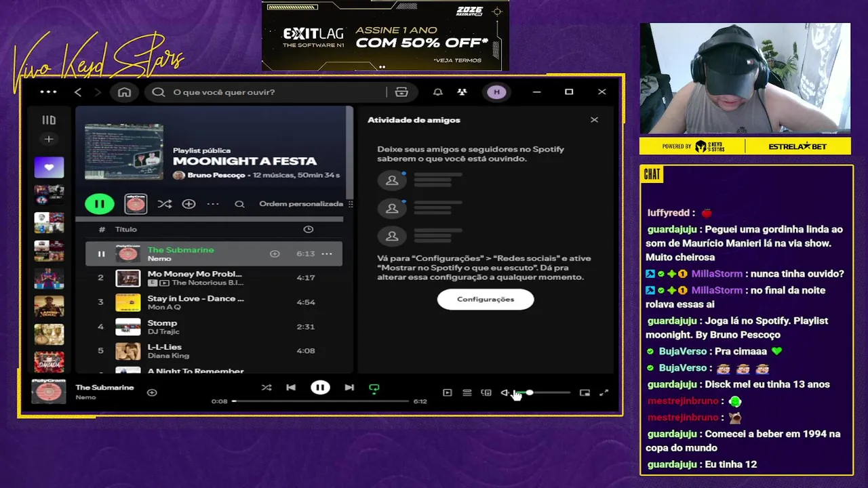The width and height of the screenshot is (868, 488).
Task: Click the MOONIGHT A FESTA playlist cover image
Action: click(124, 151)
